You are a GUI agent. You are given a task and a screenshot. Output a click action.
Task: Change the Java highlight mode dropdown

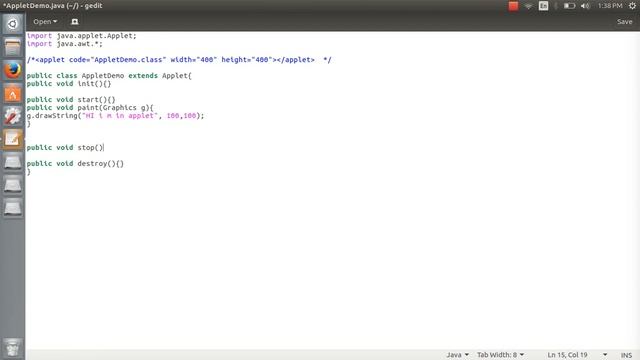click(457, 355)
